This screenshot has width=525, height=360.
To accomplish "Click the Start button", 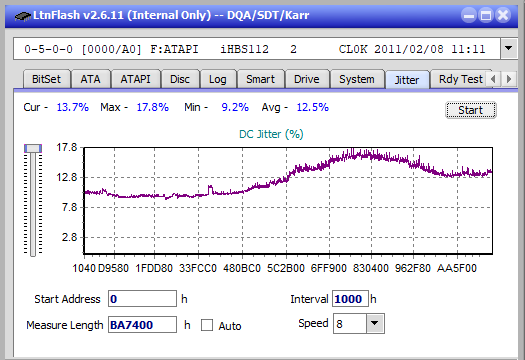I will [x=471, y=110].
